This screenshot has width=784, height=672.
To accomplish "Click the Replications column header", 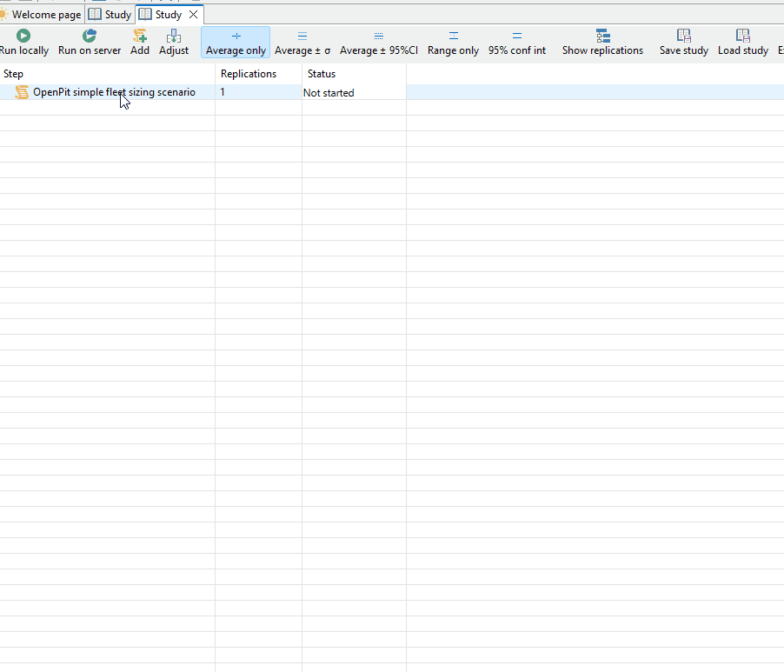I will (x=258, y=74).
